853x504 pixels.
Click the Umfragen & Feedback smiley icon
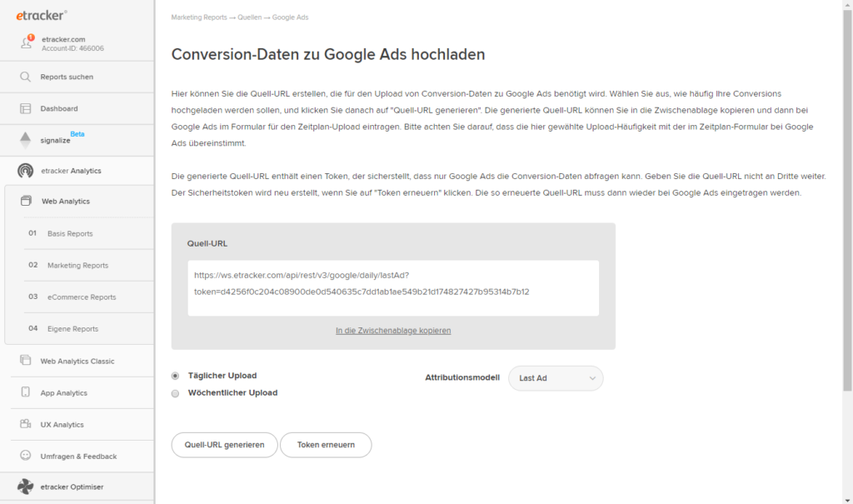tap(25, 455)
